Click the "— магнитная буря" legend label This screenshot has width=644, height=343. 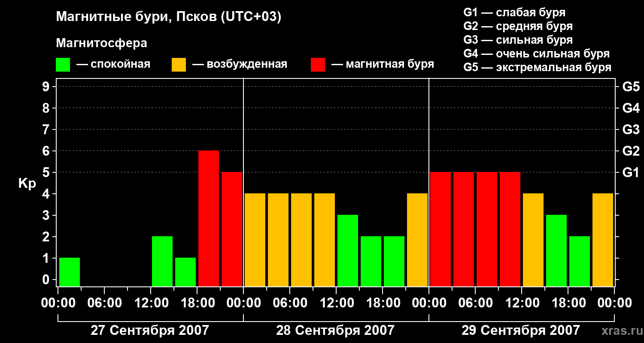383,65
